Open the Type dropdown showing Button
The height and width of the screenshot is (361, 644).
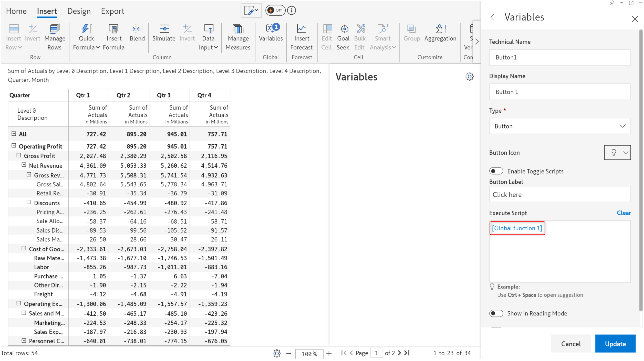pyautogui.click(x=560, y=126)
